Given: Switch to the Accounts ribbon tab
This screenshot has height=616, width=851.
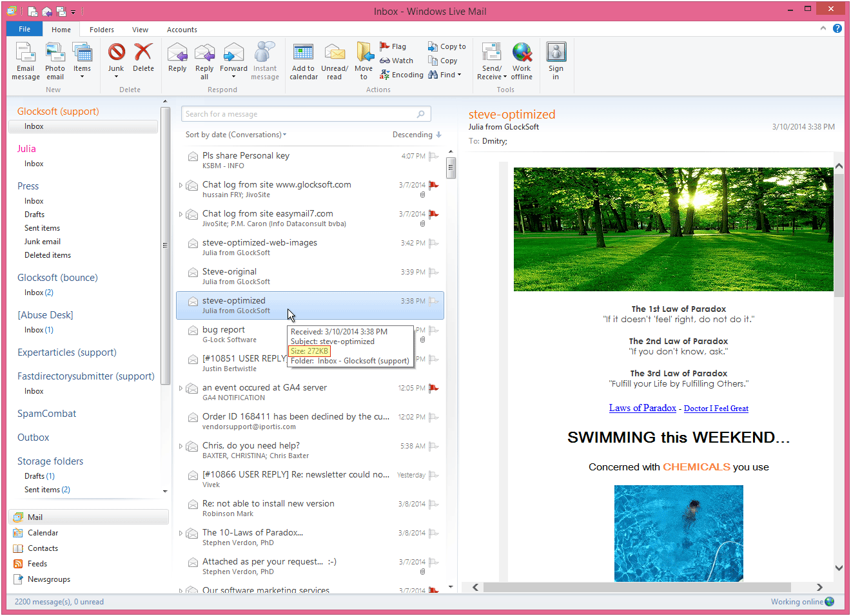Looking at the screenshot, I should point(182,30).
